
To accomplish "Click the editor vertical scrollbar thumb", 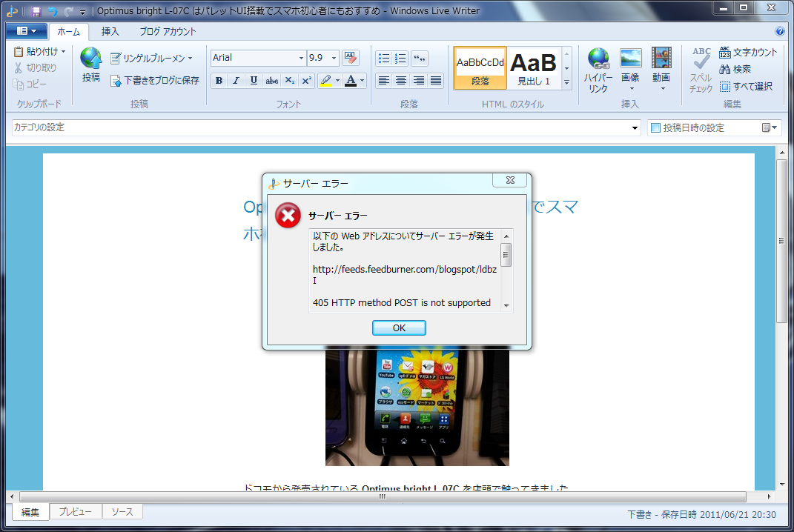I will (782, 241).
